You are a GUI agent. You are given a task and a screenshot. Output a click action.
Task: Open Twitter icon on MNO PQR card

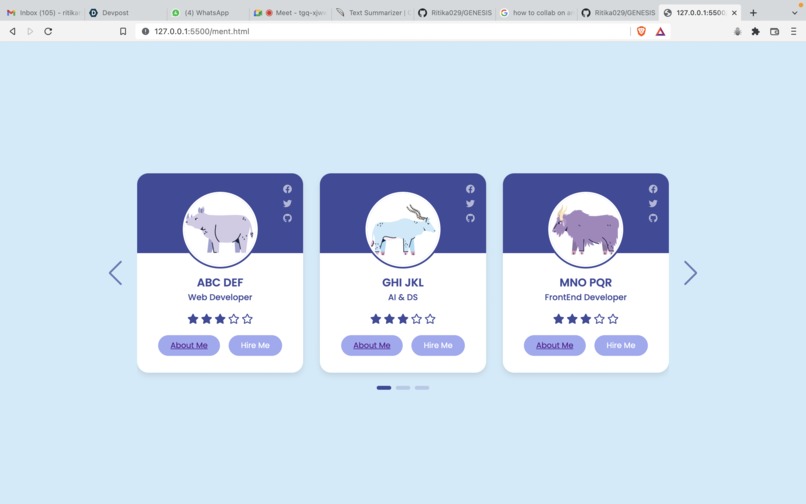point(653,204)
